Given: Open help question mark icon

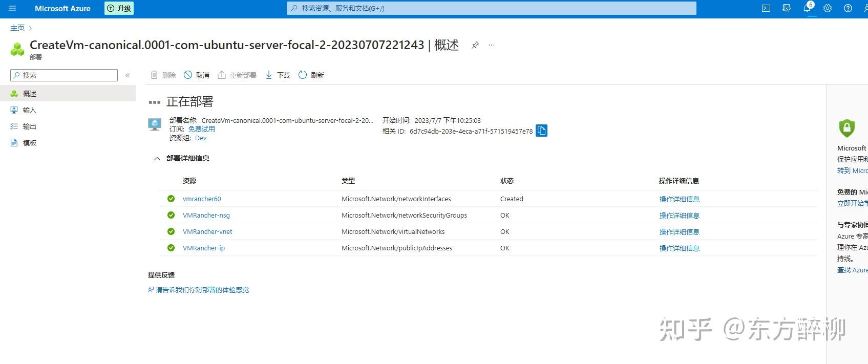Looking at the screenshot, I should coord(848,8).
